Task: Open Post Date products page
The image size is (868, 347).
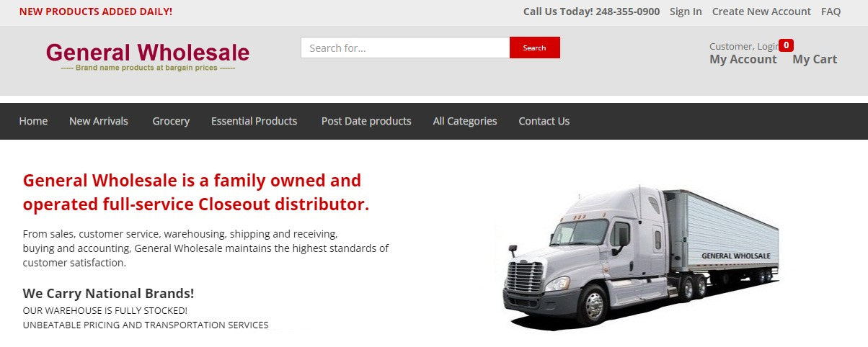Action: point(366,121)
